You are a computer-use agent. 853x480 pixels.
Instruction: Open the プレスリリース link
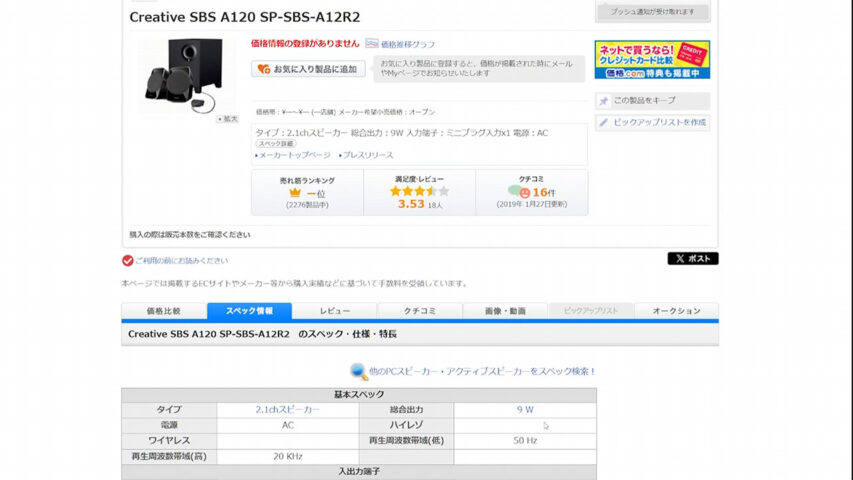pyautogui.click(x=369, y=155)
